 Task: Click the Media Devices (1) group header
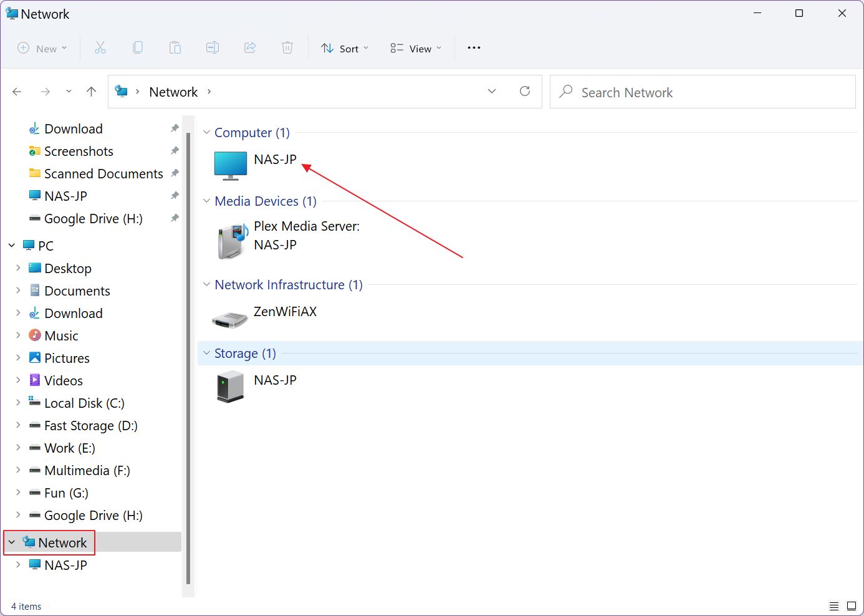pyautogui.click(x=266, y=201)
